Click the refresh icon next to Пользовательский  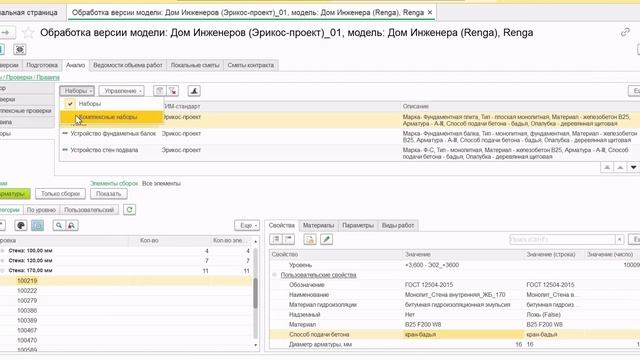(129, 210)
